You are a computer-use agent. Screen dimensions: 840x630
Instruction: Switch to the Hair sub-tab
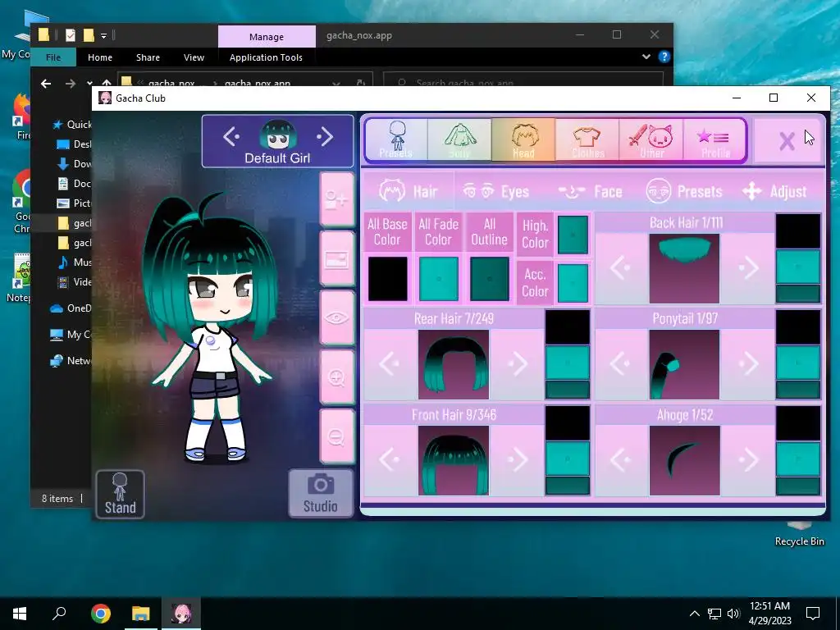409,191
